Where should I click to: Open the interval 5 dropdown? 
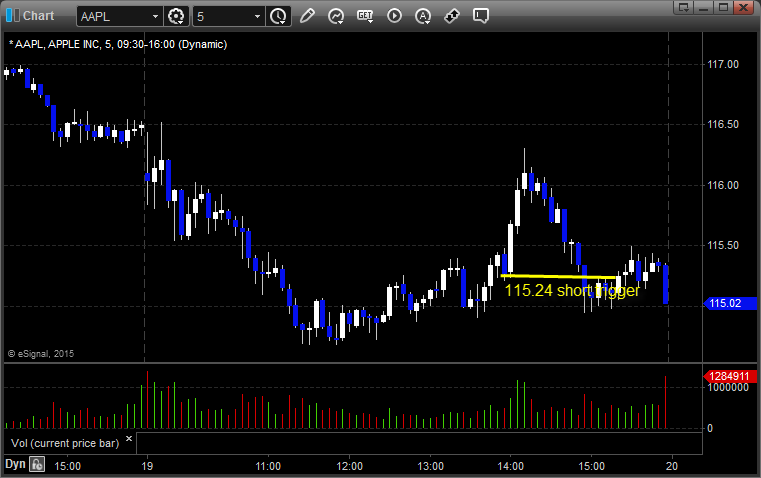258,16
